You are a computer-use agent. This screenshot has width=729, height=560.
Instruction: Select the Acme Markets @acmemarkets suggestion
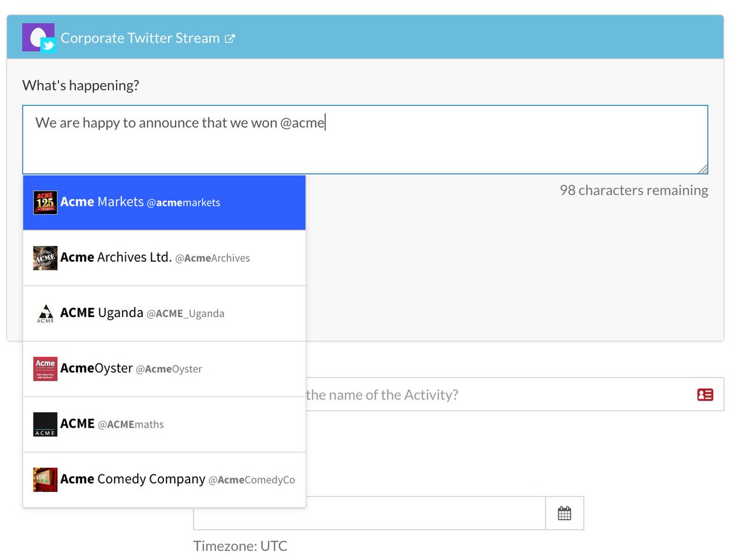coord(164,203)
